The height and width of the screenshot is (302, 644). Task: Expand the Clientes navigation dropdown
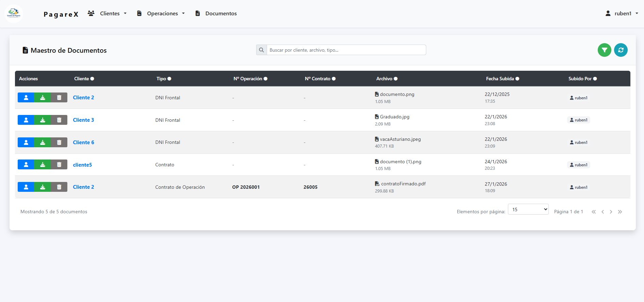click(x=107, y=14)
